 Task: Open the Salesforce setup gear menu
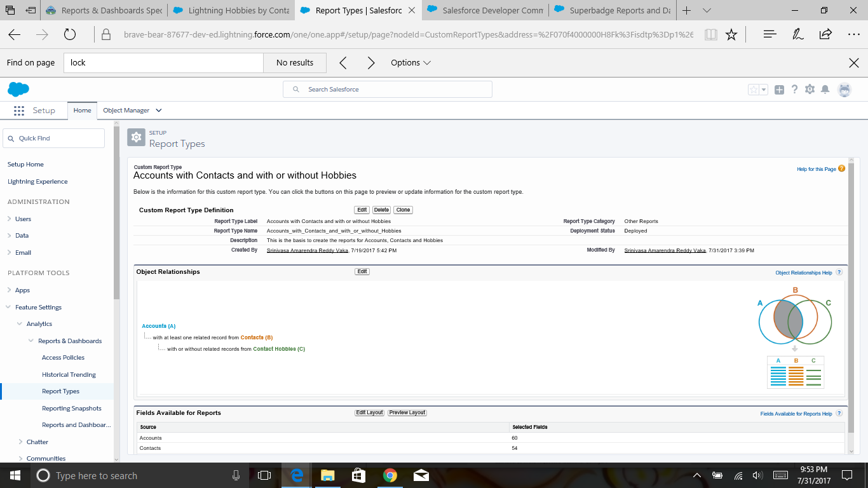click(x=810, y=90)
